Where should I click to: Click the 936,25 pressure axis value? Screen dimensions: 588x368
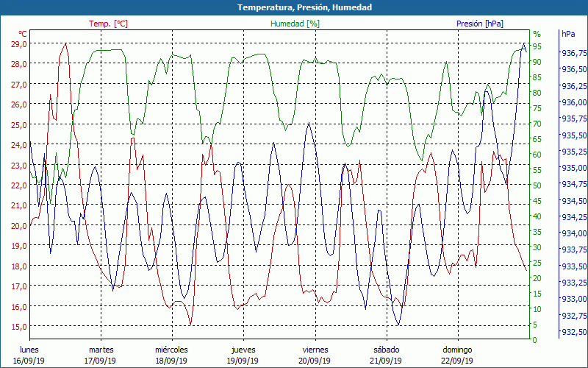tap(574, 86)
